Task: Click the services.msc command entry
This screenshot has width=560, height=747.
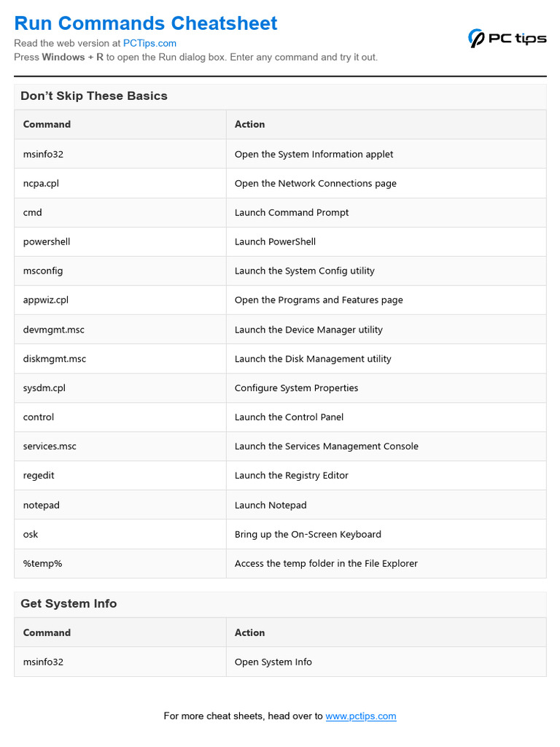Action: 50,446
